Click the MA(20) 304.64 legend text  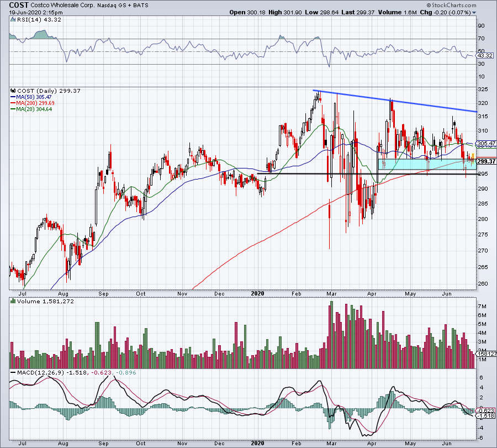pyautogui.click(x=34, y=109)
